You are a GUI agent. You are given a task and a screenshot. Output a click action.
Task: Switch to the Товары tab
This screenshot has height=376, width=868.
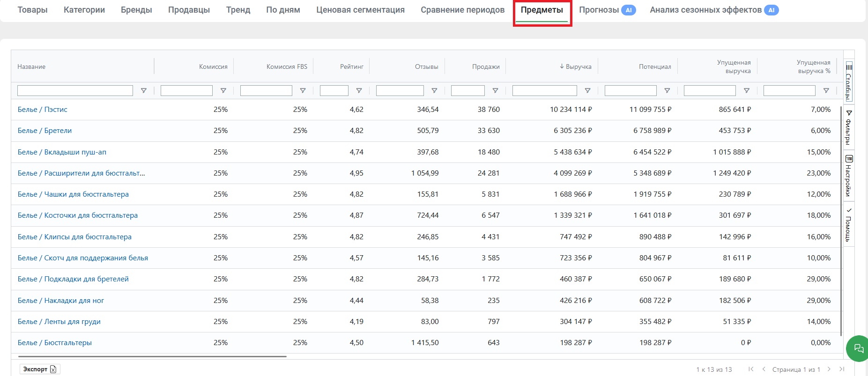click(x=33, y=10)
